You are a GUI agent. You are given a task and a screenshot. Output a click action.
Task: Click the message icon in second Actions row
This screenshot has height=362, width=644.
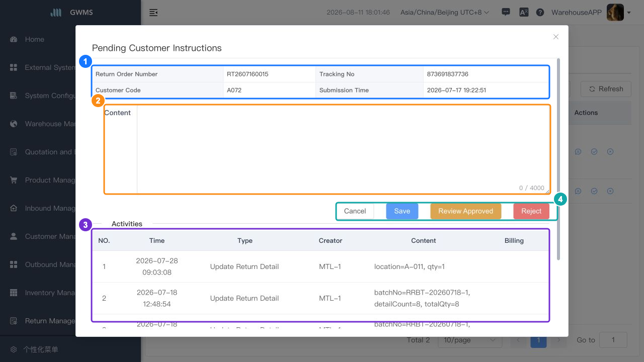578,191
